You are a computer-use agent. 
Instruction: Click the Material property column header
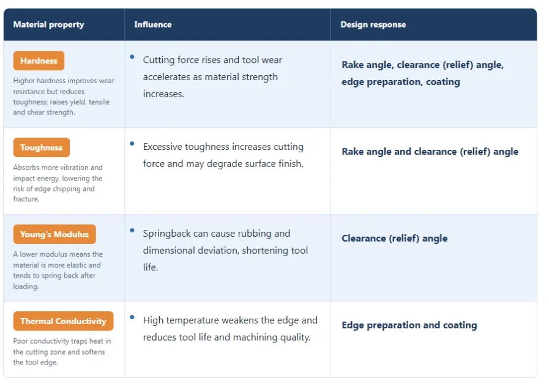tap(49, 24)
